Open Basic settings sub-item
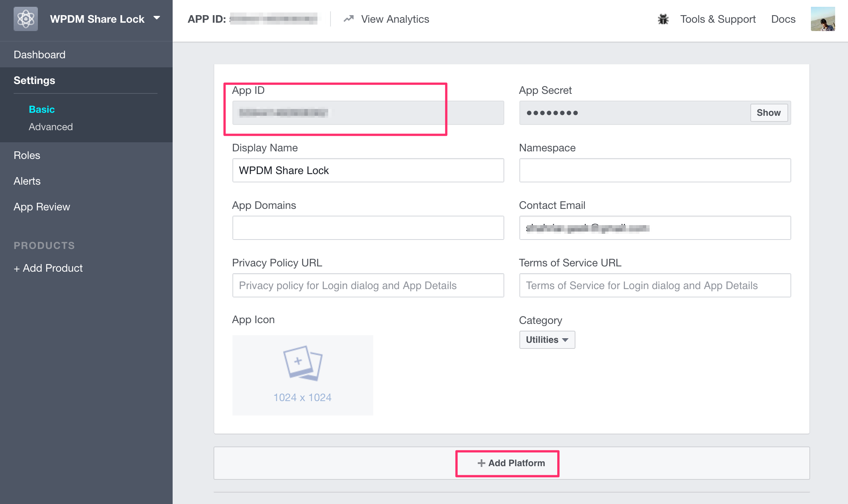The height and width of the screenshot is (504, 848). 42,109
